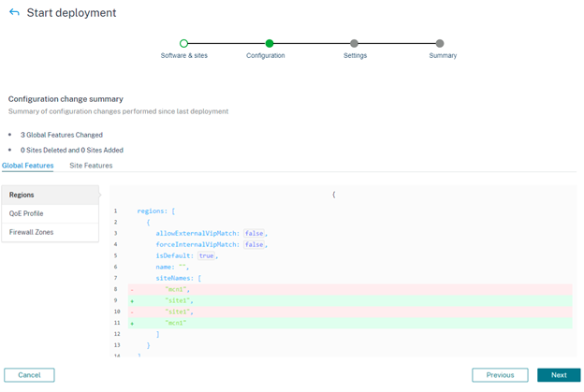Click the back arrow next to Start deployment
The image size is (584, 392).
[x=14, y=12]
